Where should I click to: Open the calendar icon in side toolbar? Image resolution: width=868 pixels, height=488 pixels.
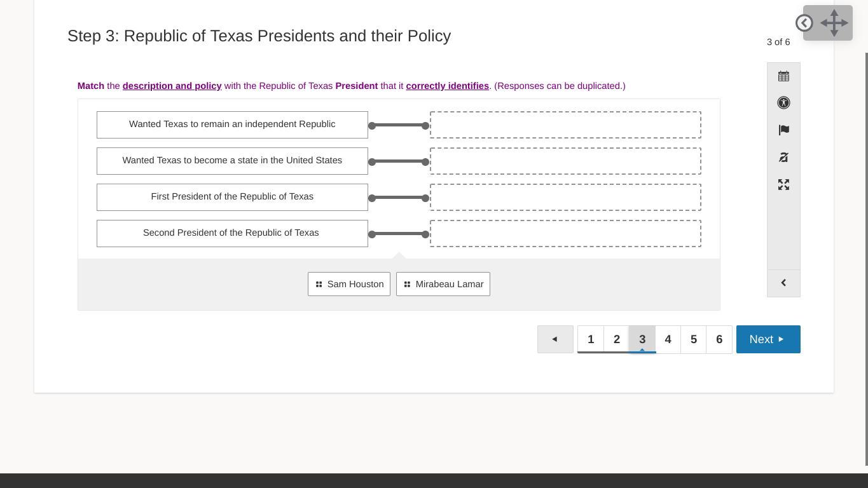click(x=783, y=76)
